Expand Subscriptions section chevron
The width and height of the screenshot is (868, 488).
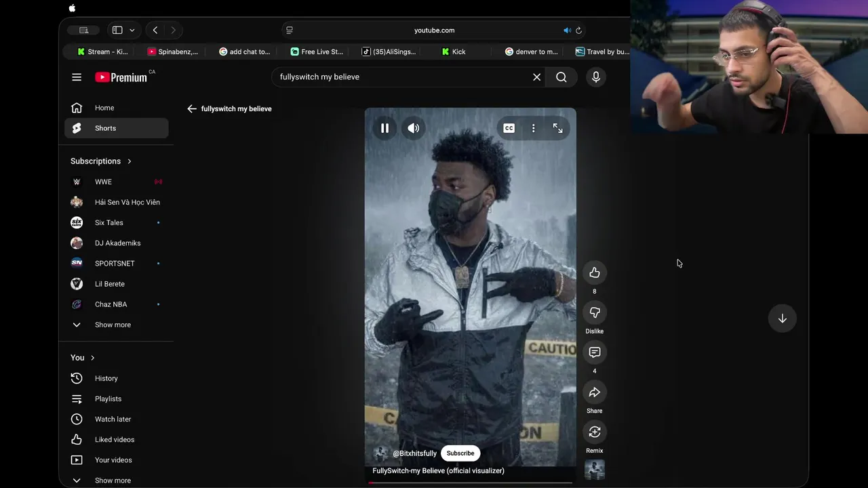click(130, 161)
